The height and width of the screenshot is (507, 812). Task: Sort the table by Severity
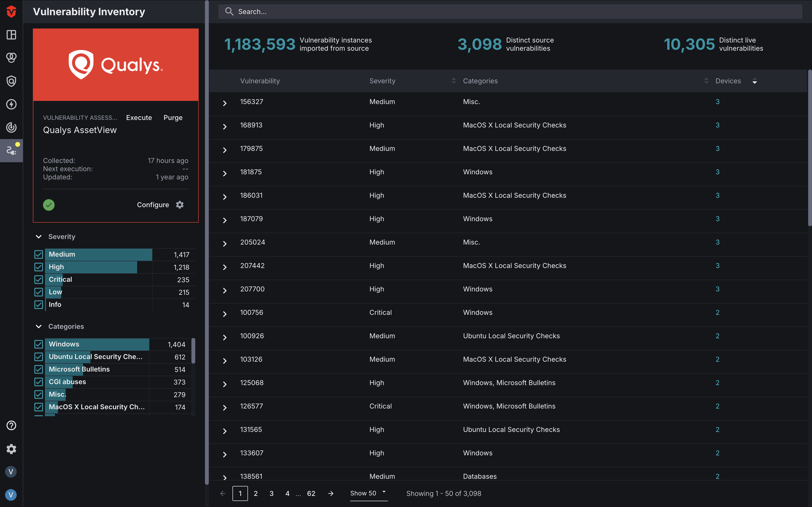[454, 80]
